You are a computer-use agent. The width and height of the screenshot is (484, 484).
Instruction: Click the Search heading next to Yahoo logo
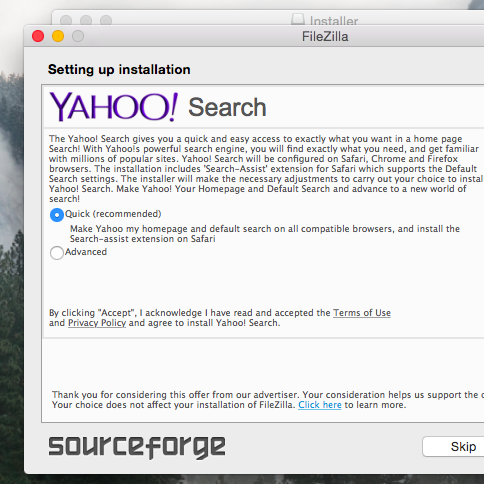(227, 107)
